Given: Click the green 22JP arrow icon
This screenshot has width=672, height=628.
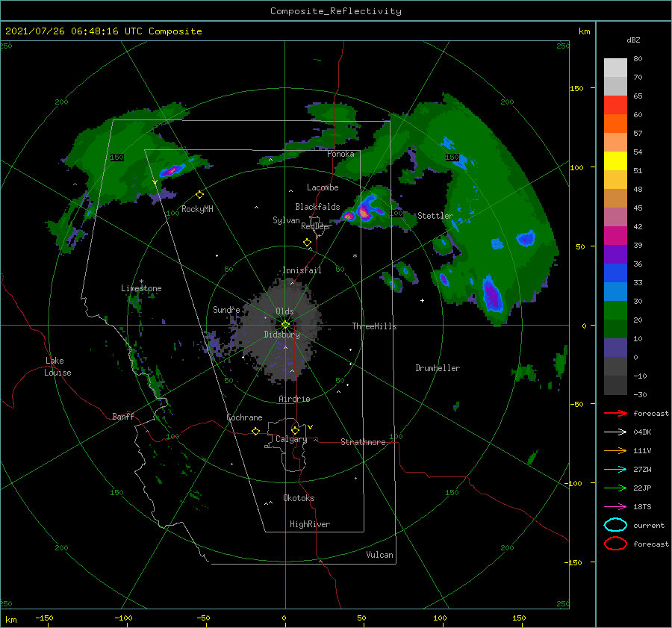Looking at the screenshot, I should [615, 488].
